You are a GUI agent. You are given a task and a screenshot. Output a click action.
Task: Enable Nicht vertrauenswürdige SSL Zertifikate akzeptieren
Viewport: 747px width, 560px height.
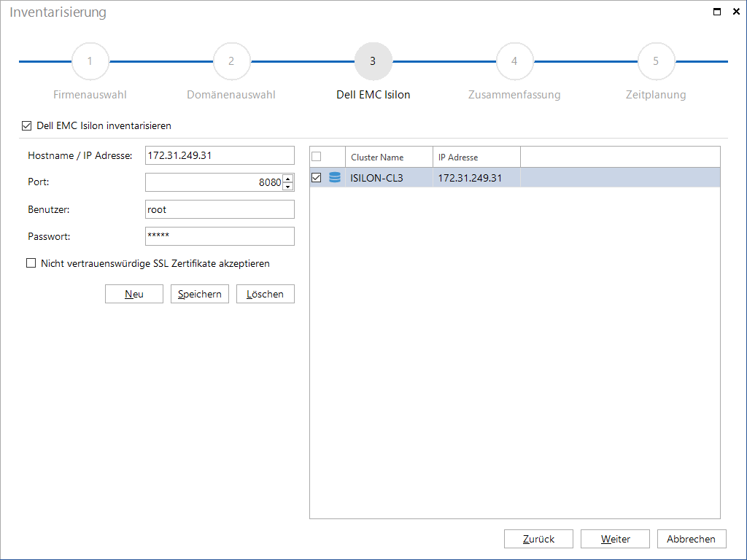point(31,262)
